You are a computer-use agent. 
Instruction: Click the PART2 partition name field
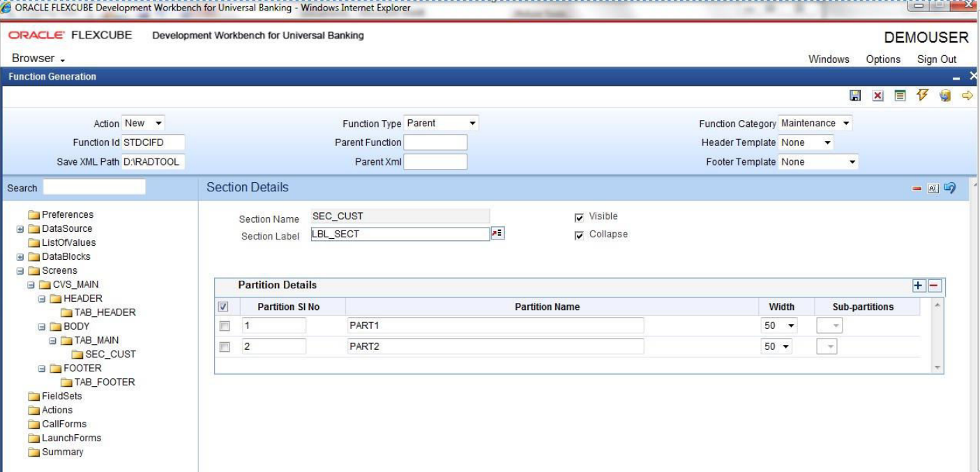coord(495,347)
